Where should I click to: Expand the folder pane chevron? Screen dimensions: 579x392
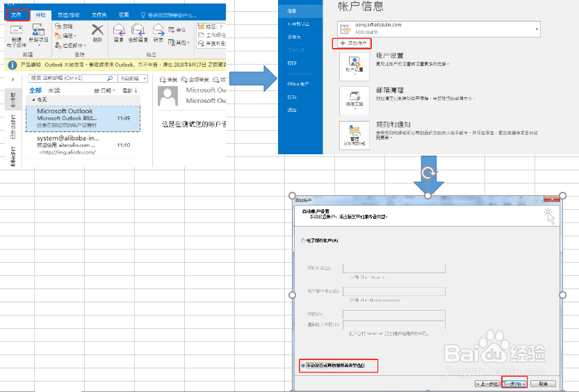pyautogui.click(x=13, y=79)
